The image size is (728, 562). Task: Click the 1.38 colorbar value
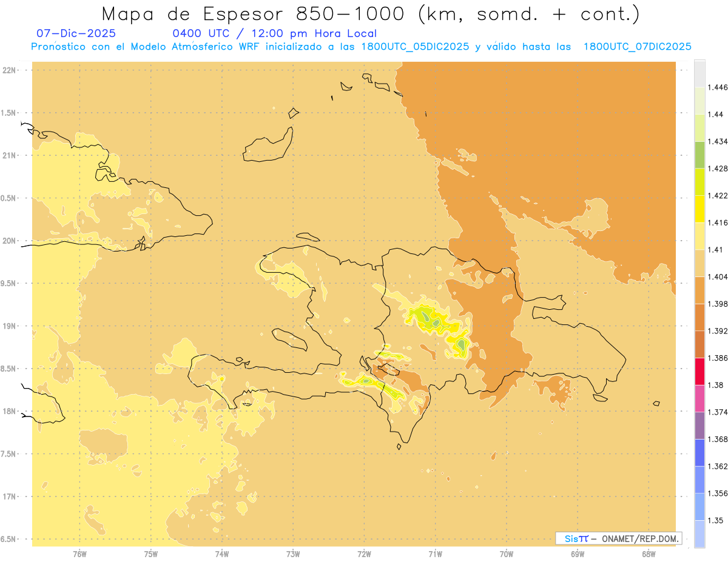click(x=716, y=385)
